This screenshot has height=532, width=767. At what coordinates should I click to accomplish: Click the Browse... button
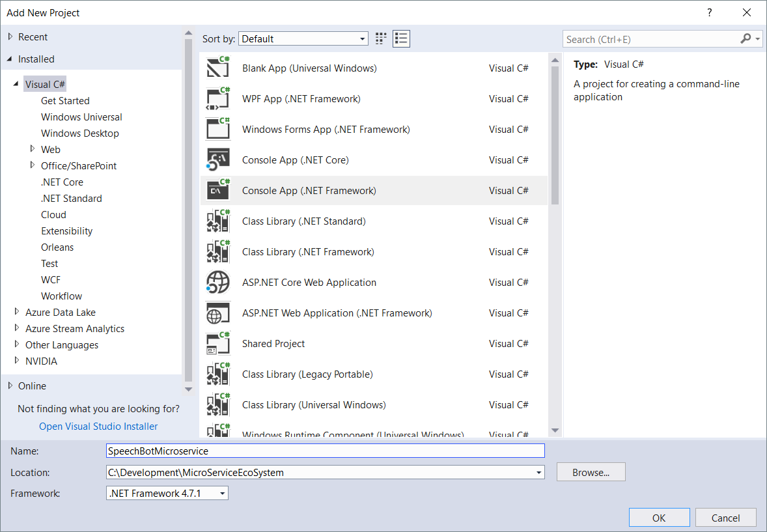point(591,472)
